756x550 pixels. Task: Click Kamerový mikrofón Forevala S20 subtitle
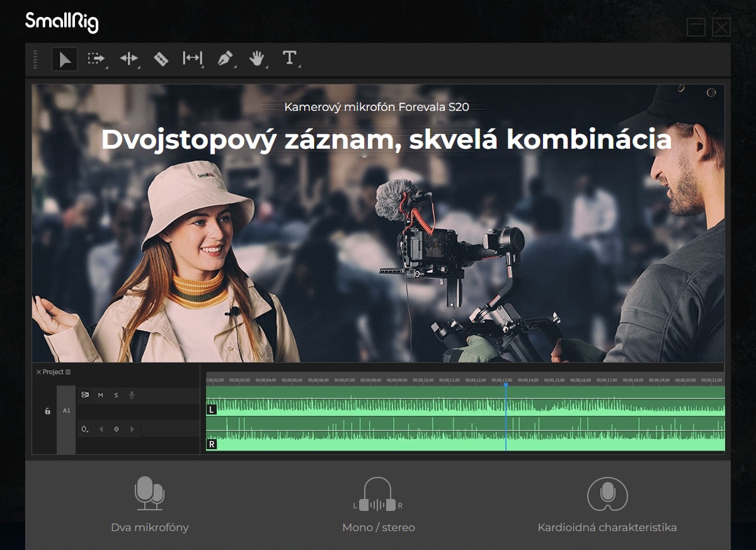click(x=377, y=107)
